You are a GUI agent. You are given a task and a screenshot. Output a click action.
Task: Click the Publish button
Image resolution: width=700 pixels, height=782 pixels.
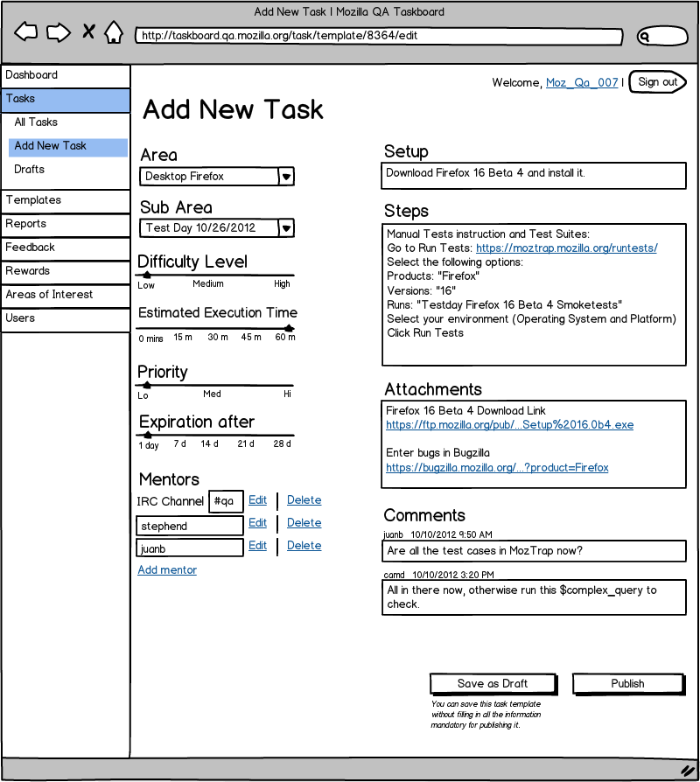click(628, 684)
